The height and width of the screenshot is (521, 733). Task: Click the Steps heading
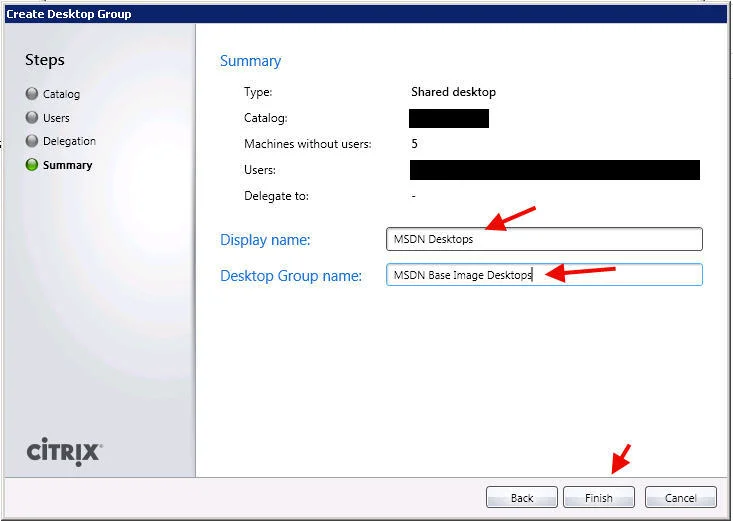click(x=45, y=60)
